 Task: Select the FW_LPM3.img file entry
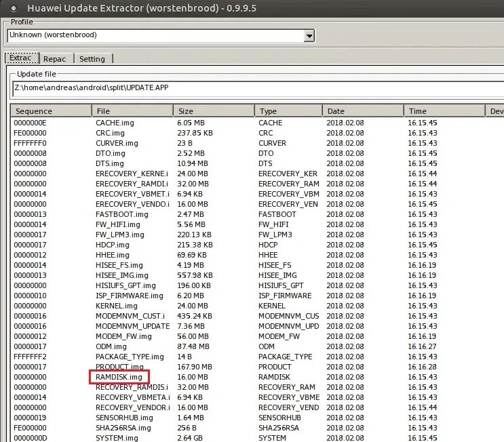[120, 235]
